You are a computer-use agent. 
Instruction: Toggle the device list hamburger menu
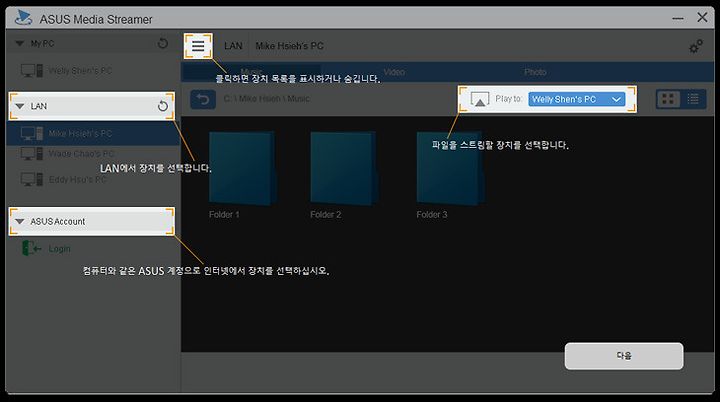(x=198, y=46)
